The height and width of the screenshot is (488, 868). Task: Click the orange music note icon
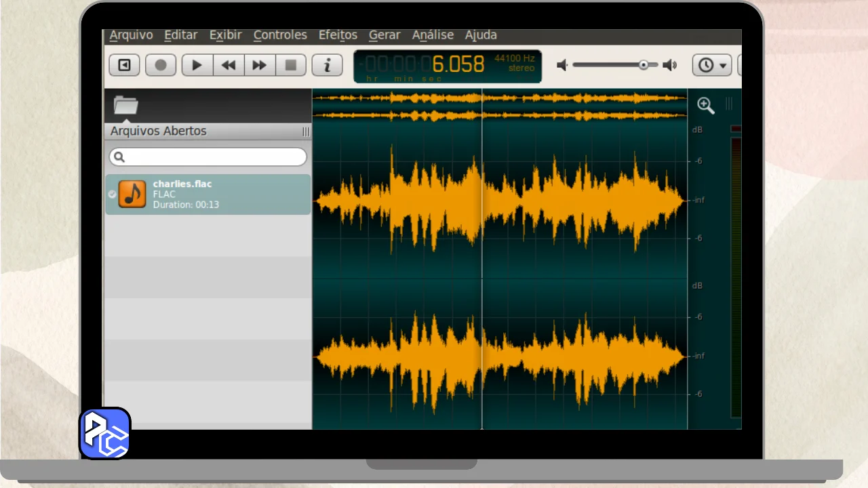pos(132,194)
